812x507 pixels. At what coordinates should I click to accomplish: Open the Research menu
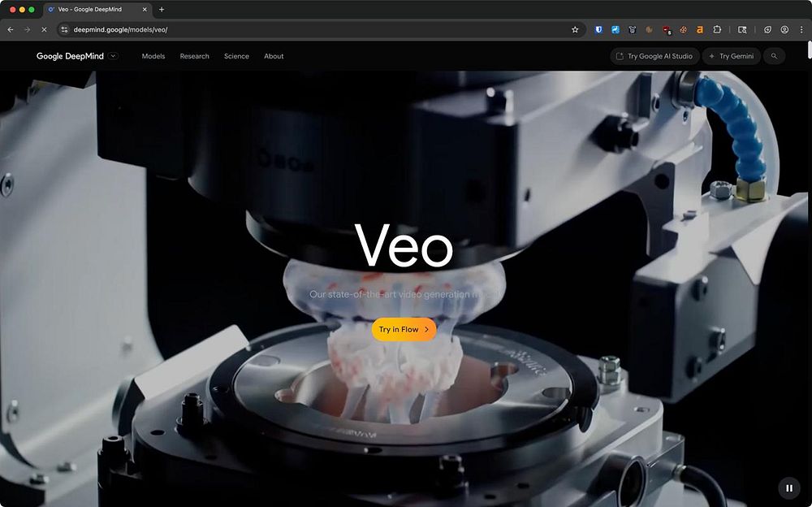coord(194,56)
